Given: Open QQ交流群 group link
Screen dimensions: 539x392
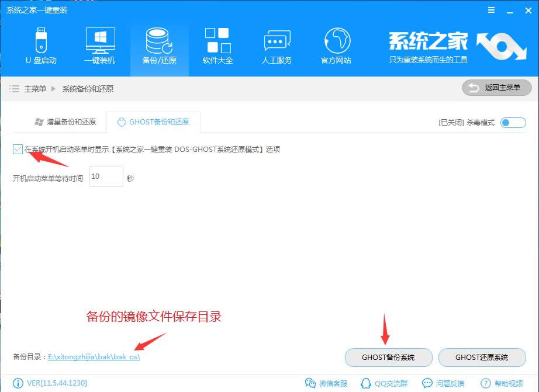Looking at the screenshot, I should [384, 383].
